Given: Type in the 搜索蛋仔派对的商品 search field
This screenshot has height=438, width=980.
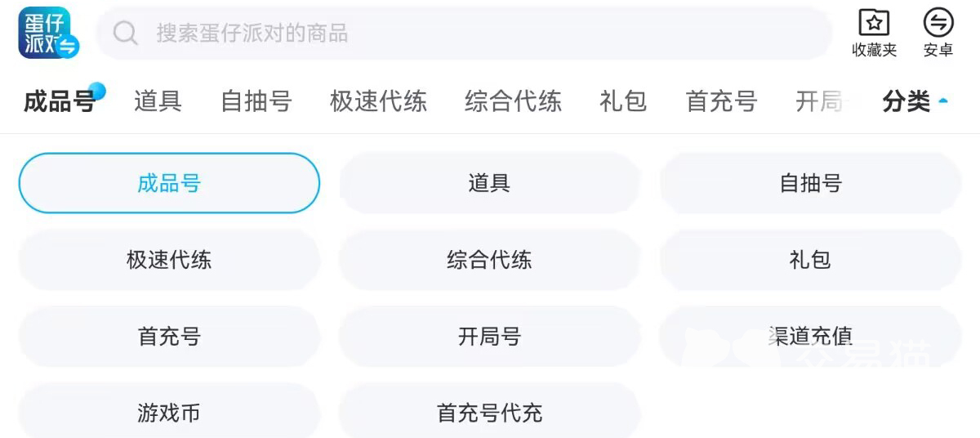Looking at the screenshot, I should [x=474, y=34].
